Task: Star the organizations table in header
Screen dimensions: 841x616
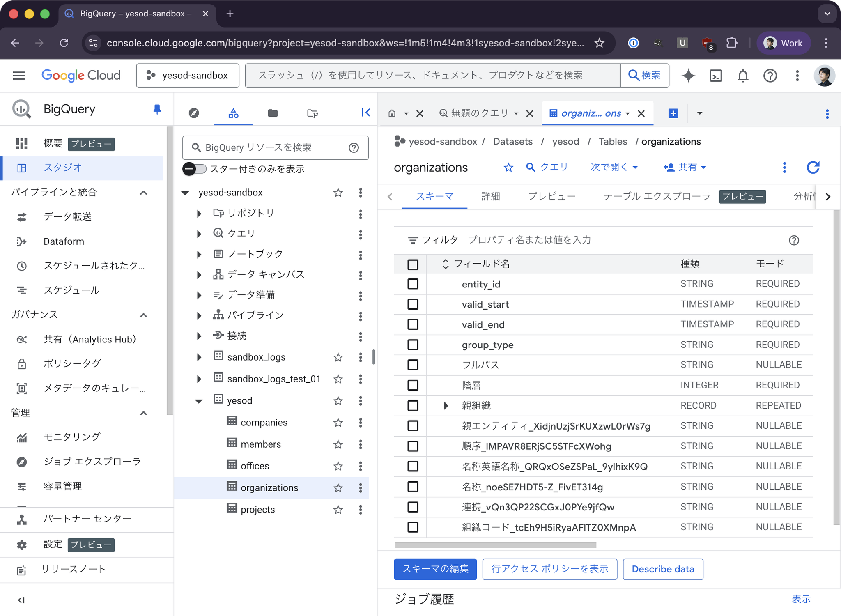Action: tap(508, 168)
